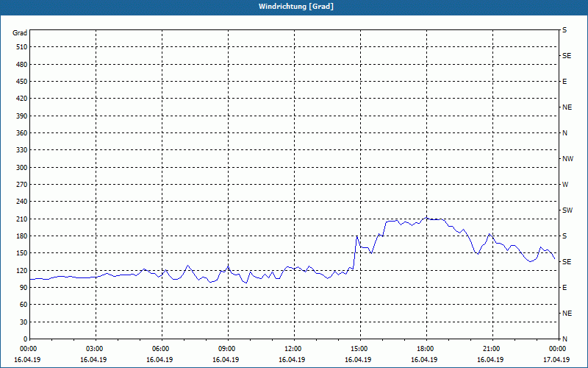Screen dimensions: 588x368
Task: Select the 510 value on the degree axis
Action: (22, 47)
